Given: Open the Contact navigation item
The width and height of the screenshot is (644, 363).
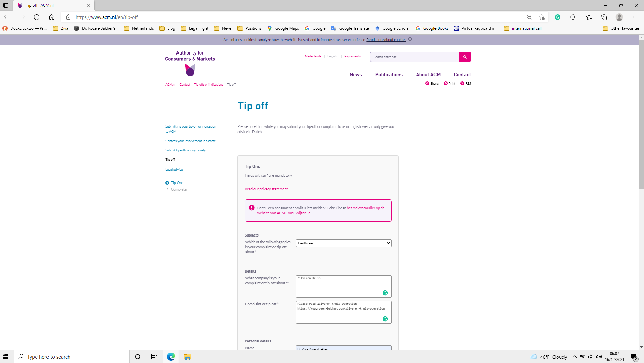Looking at the screenshot, I should (462, 75).
